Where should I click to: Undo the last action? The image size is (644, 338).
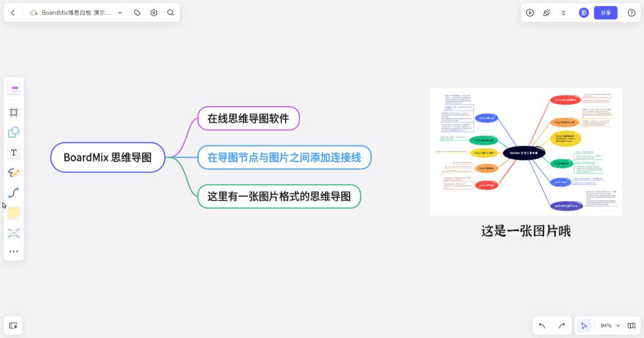(x=542, y=326)
